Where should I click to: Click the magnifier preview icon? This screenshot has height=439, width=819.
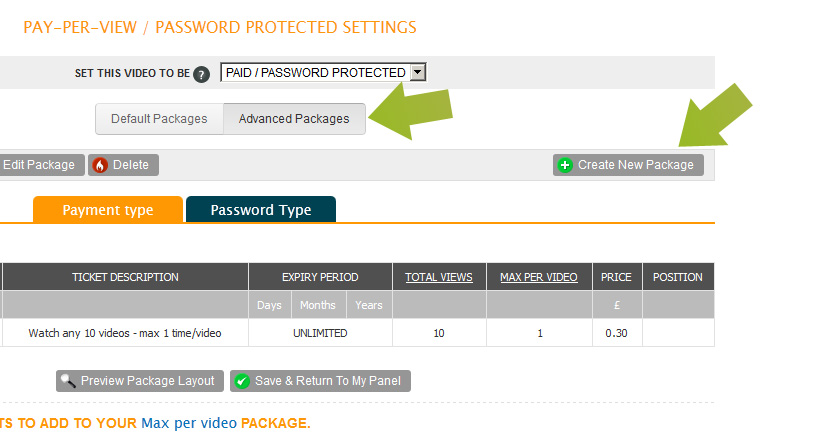point(68,381)
